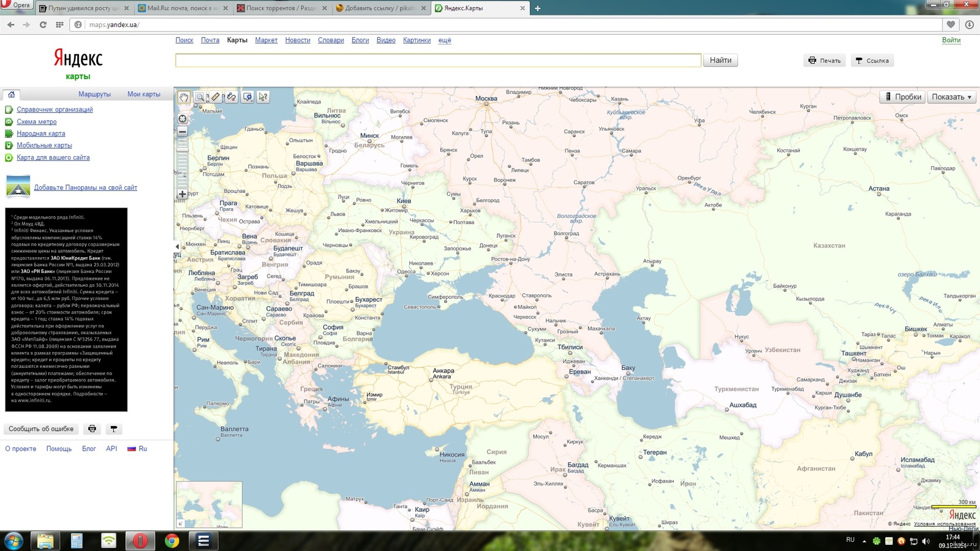Choose the route drawing tool

click(232, 97)
